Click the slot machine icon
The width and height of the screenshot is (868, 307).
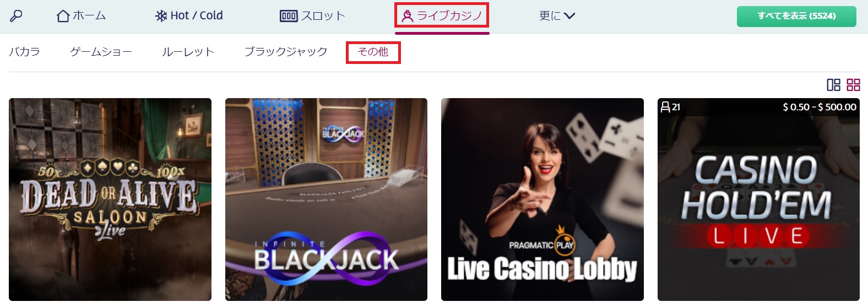(289, 16)
